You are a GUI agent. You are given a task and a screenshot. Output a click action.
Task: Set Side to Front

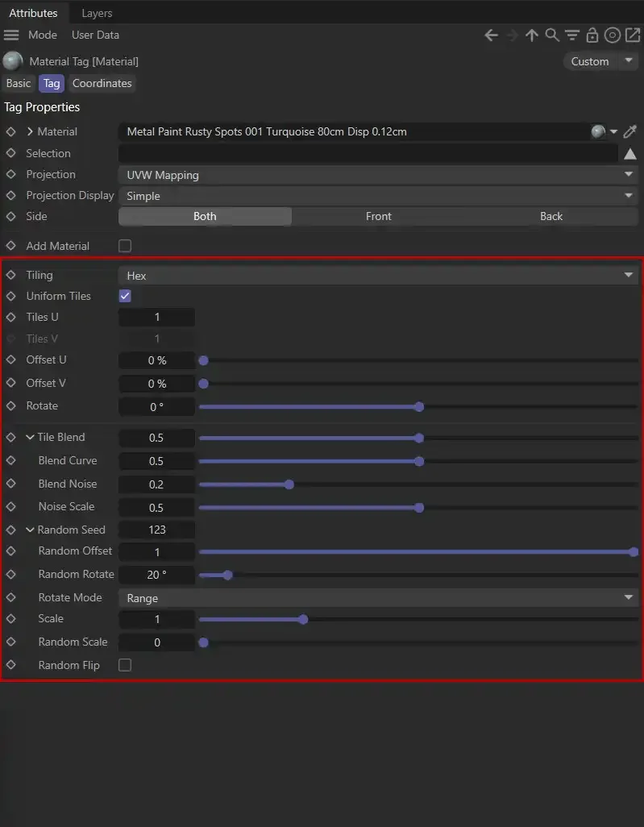(x=378, y=216)
